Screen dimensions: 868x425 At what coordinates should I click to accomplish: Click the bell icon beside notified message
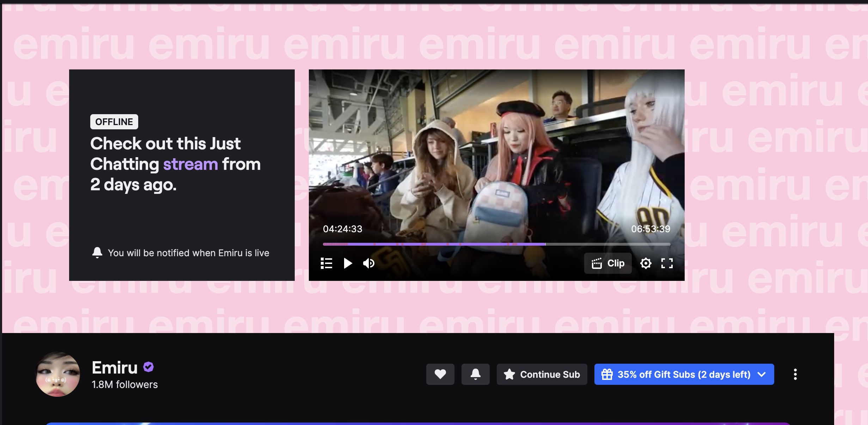coord(97,253)
